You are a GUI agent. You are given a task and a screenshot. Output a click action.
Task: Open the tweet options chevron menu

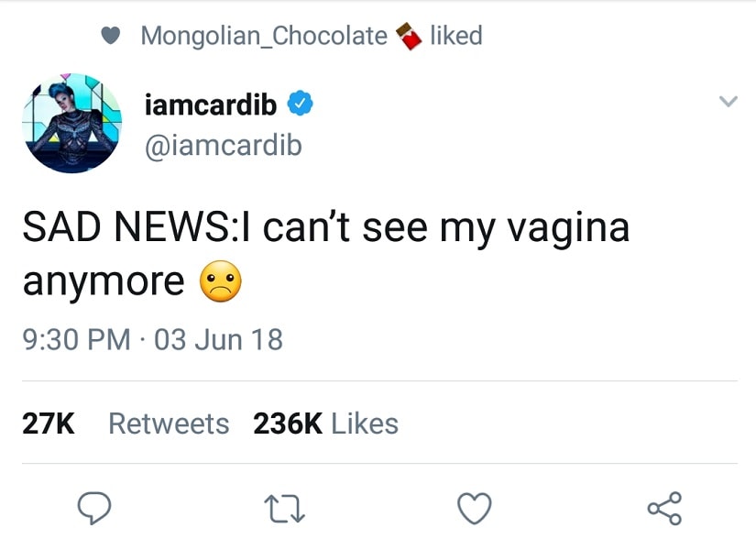[727, 103]
